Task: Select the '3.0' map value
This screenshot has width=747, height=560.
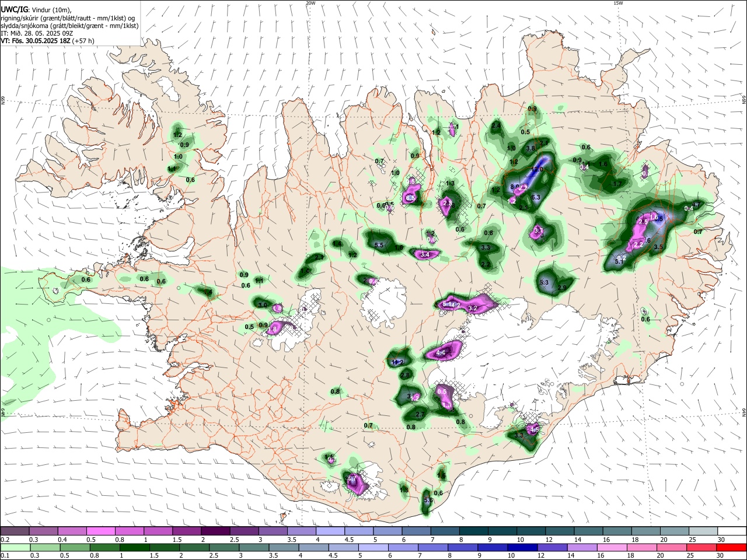Action: 263,304
